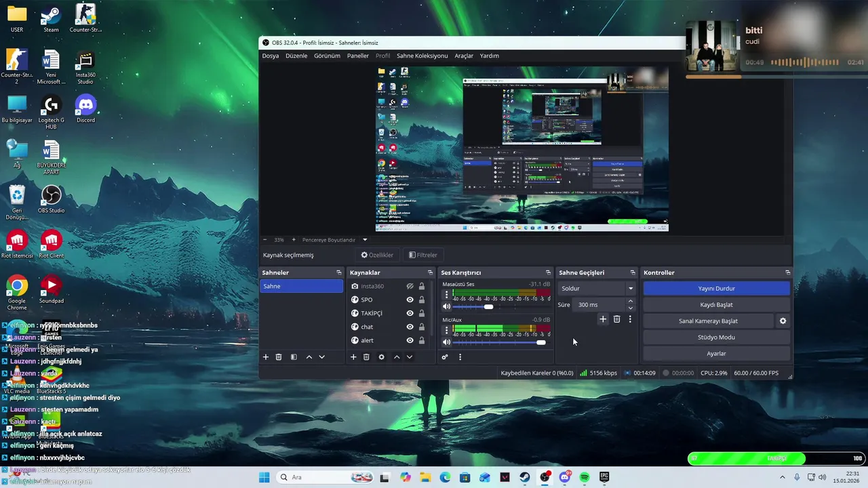This screenshot has height=488, width=868.
Task: Mute the Mic/Aux channel
Action: (x=446, y=342)
